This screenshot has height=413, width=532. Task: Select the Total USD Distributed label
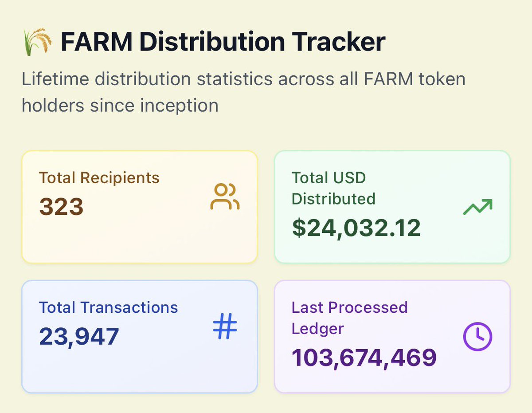pos(333,188)
